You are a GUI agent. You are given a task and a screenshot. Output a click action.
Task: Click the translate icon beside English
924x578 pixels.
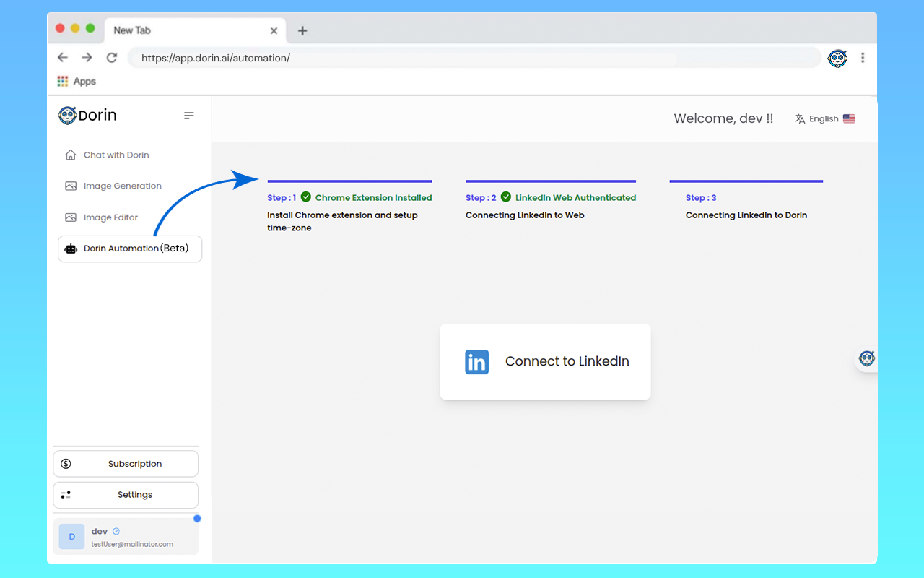800,119
